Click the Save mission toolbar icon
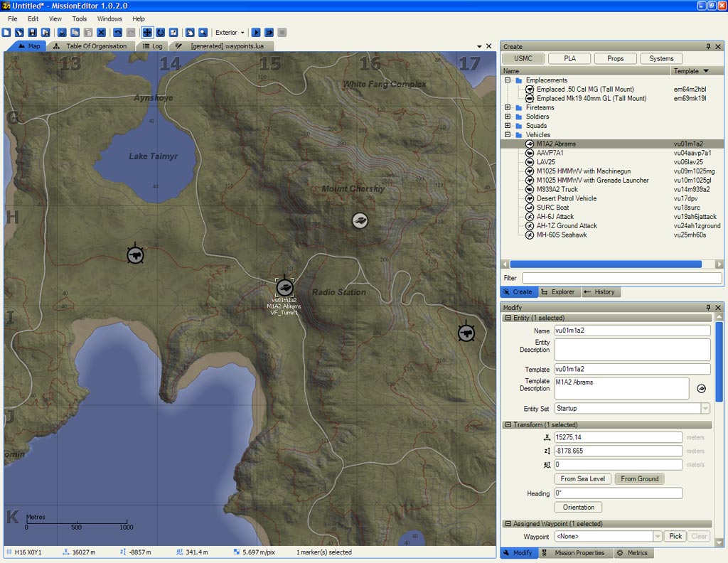 click(32, 33)
